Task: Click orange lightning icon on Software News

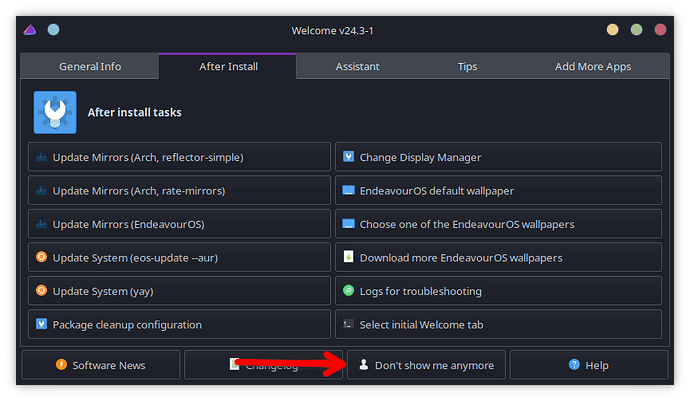Action: click(61, 364)
